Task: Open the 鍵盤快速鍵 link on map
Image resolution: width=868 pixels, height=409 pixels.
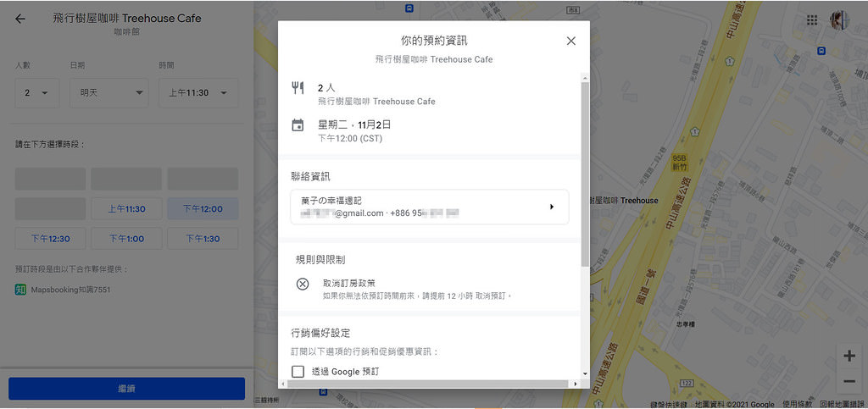Action: tap(670, 405)
